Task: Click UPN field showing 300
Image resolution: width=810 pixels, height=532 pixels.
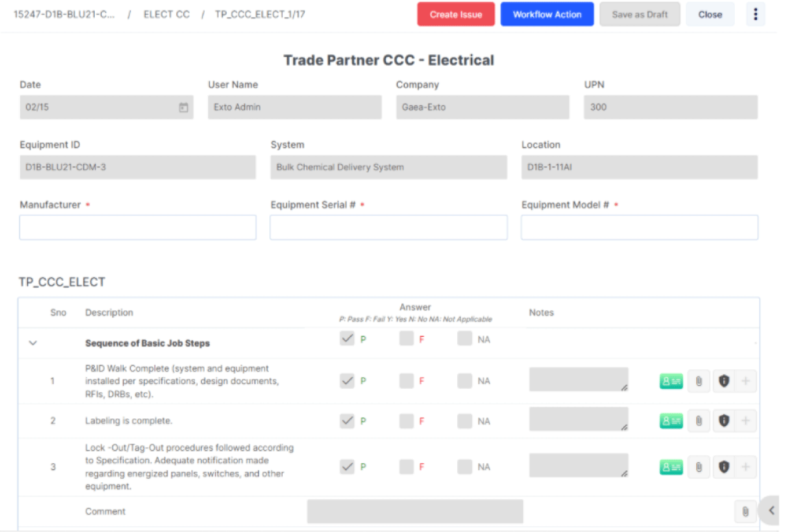Action: 671,107
